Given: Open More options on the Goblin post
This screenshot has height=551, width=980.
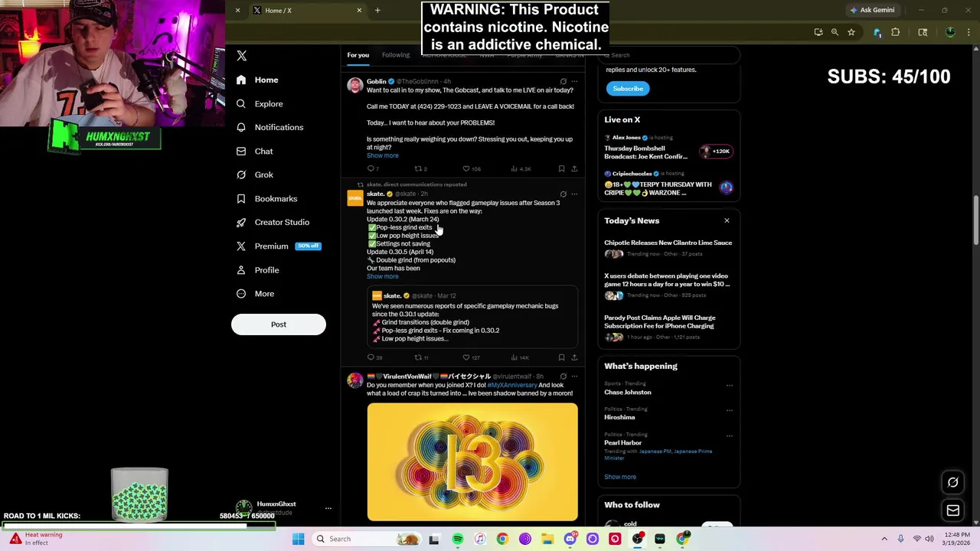Looking at the screenshot, I should coord(574,81).
